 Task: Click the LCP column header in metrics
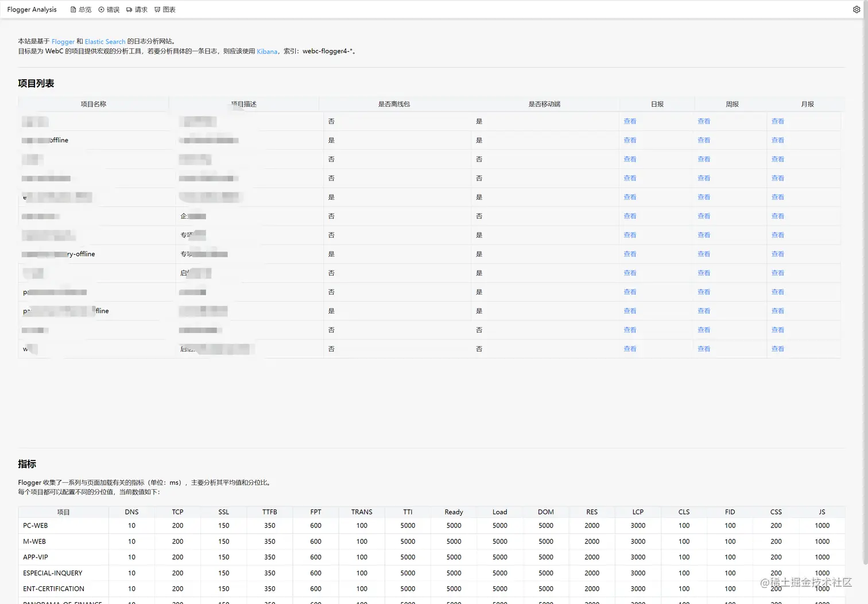(x=638, y=512)
